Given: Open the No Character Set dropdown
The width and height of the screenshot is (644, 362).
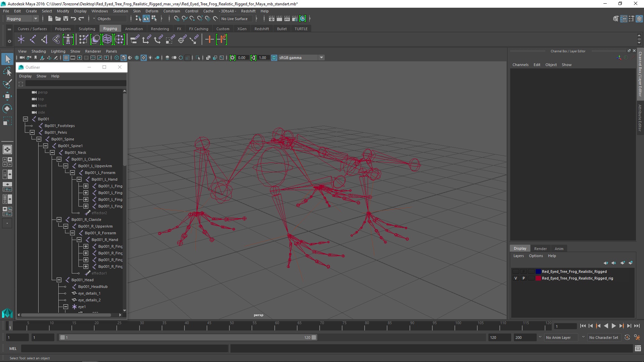Looking at the screenshot, I should [x=604, y=338].
